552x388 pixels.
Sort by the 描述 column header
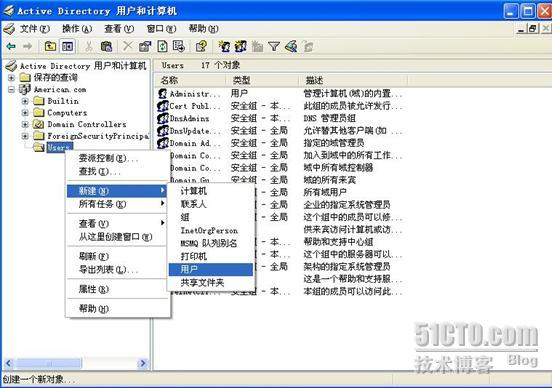tap(353, 80)
